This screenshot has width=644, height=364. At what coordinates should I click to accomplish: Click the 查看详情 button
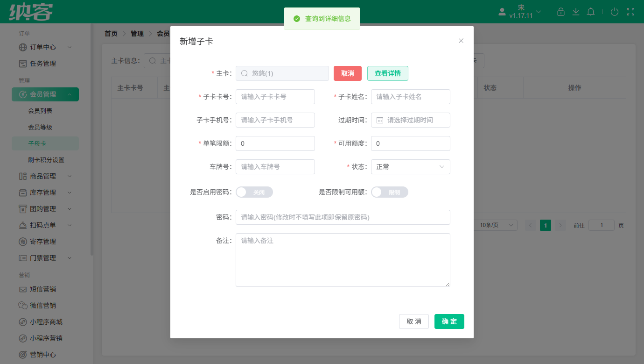coord(388,73)
